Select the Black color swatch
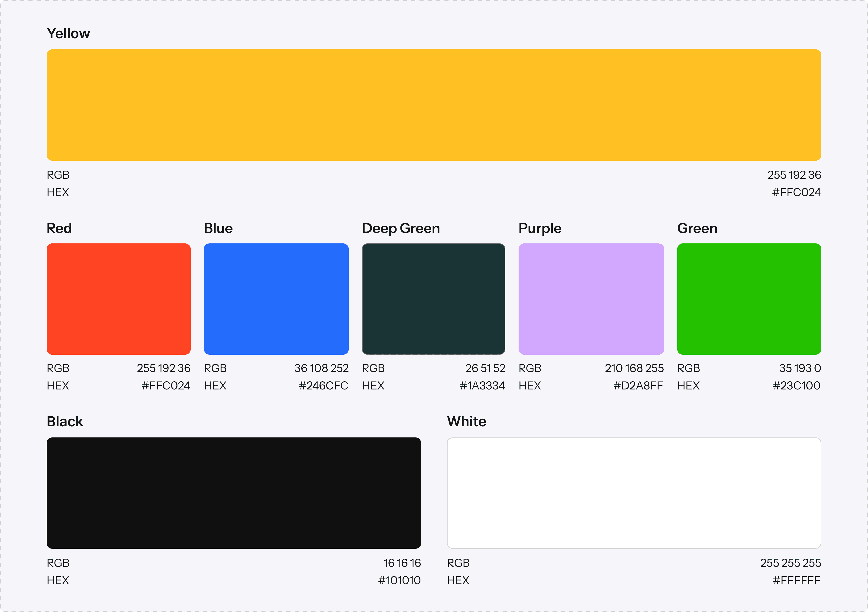Screen dimensions: 868x612 (x=234, y=493)
